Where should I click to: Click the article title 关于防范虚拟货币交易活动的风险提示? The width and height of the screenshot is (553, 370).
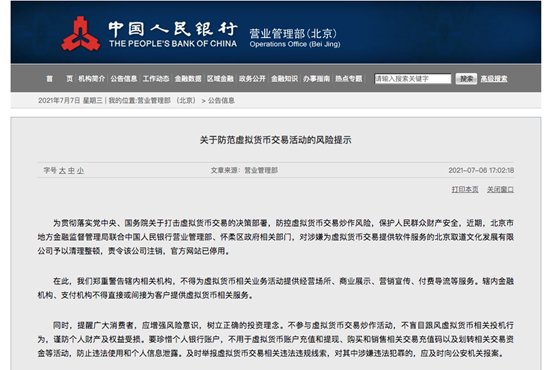(275, 140)
